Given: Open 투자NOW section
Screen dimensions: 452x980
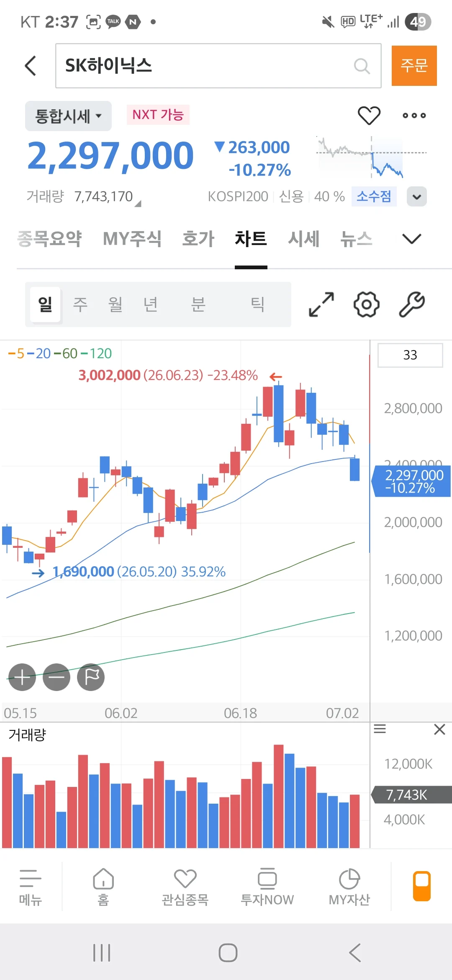Looking at the screenshot, I should [267, 887].
